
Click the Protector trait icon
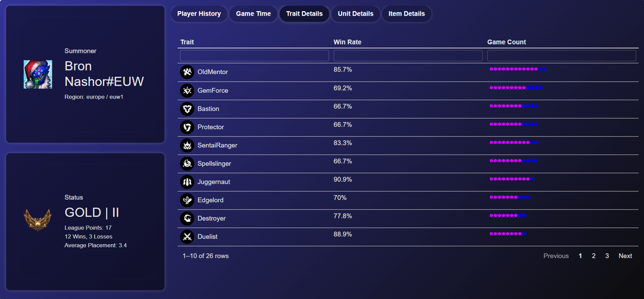coord(187,127)
